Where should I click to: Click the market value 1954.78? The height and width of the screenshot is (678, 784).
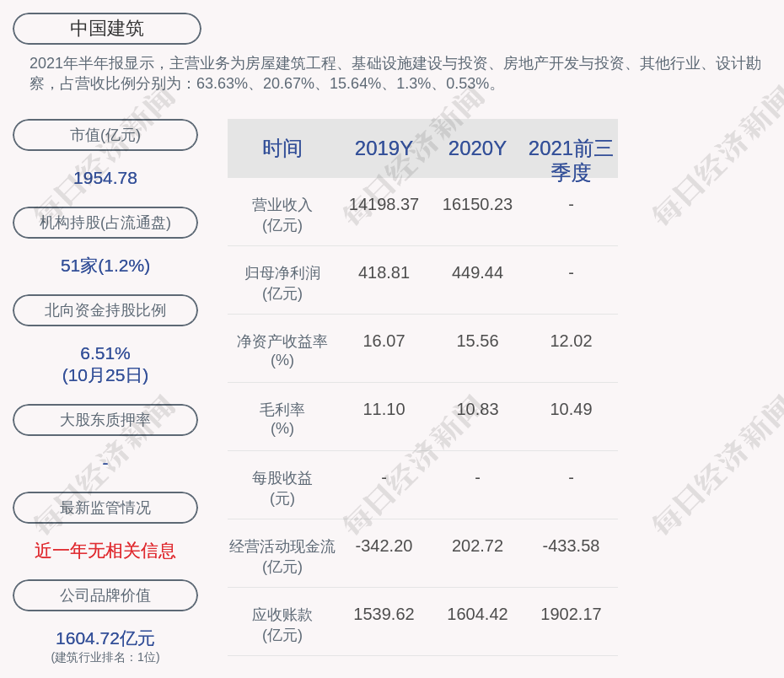[x=105, y=178]
